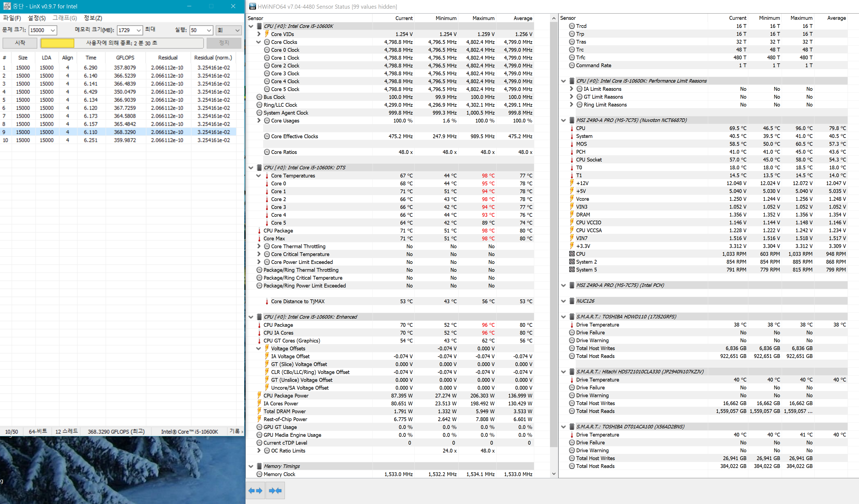Click the CPU Package Power lightning icon
Viewport: 859px width, 504px height.
[259, 395]
